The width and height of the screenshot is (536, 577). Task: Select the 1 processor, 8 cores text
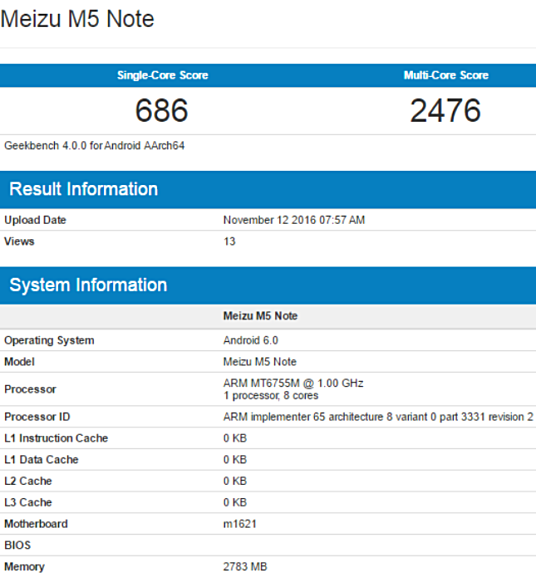(x=270, y=396)
